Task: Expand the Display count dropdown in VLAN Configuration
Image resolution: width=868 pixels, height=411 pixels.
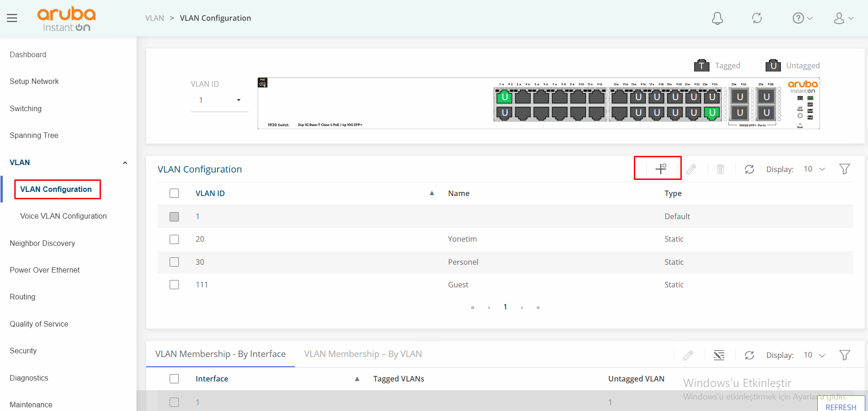Action: [x=814, y=169]
